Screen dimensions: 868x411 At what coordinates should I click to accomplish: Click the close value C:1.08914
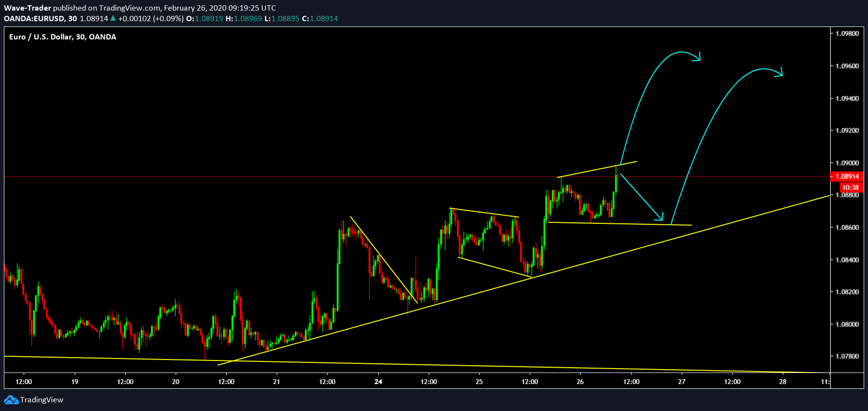pos(320,18)
